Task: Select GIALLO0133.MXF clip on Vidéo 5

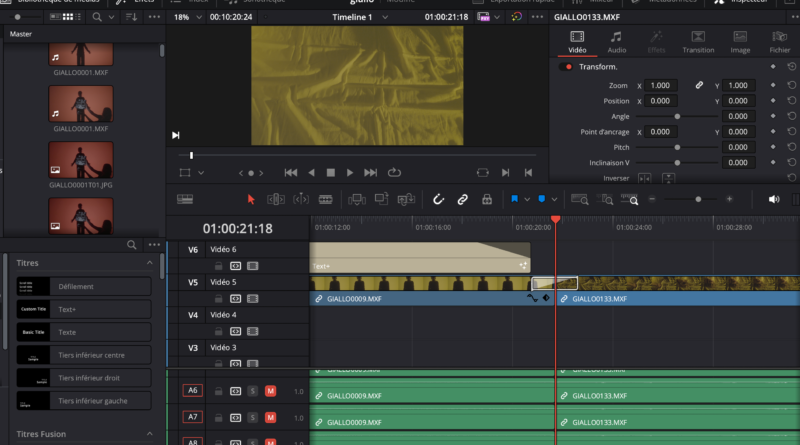Action: click(678, 291)
